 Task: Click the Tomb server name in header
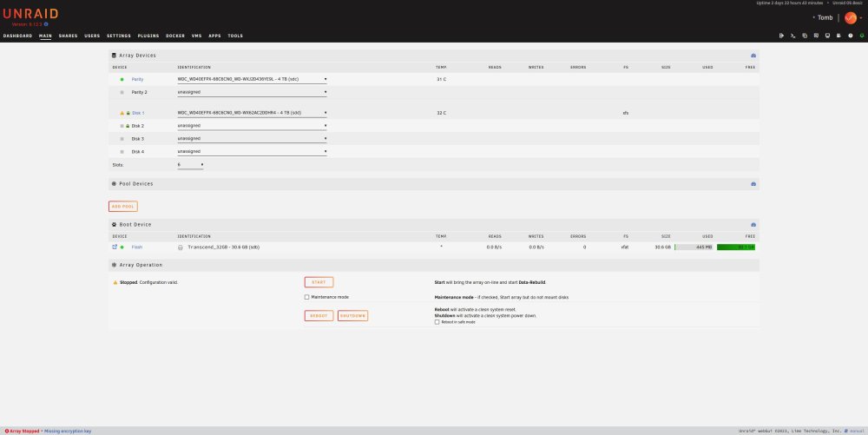tap(825, 17)
